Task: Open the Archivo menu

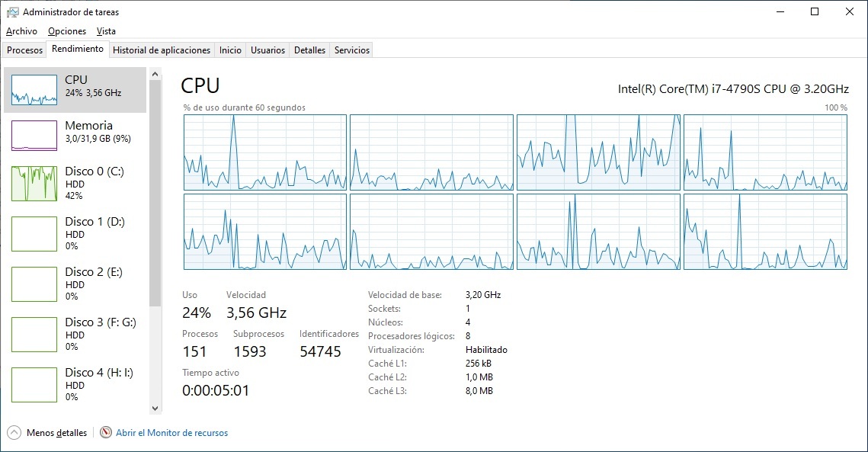Action: (21, 31)
